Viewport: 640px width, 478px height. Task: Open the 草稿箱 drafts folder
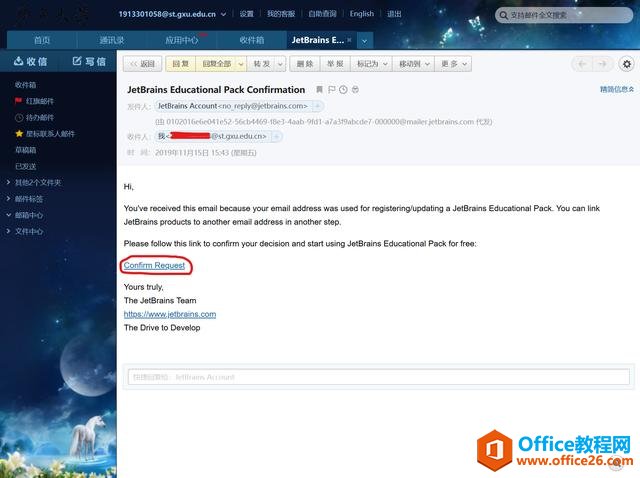click(25, 150)
